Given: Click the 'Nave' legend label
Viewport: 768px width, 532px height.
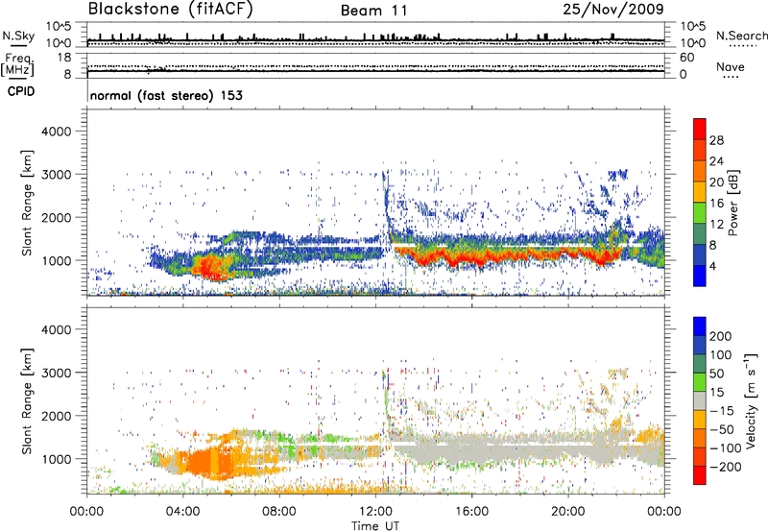Looking at the screenshot, I should pos(731,66).
